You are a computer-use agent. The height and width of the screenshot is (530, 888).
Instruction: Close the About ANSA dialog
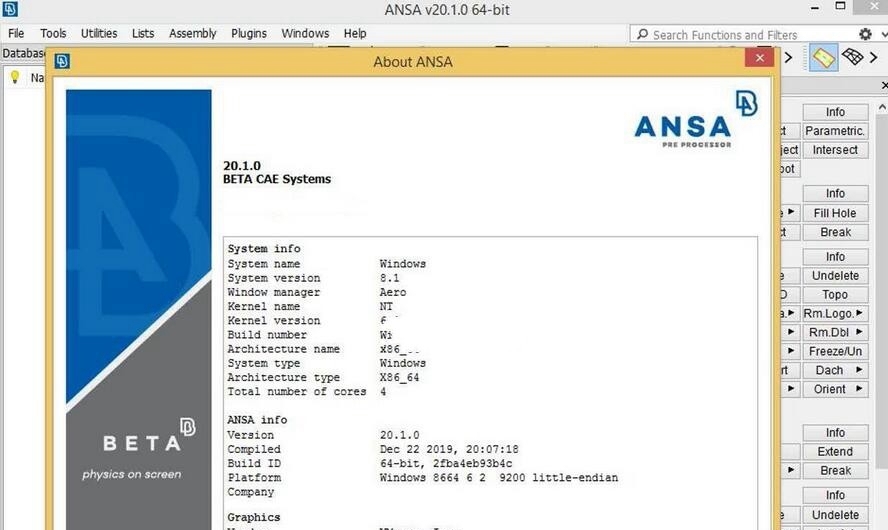click(x=759, y=58)
